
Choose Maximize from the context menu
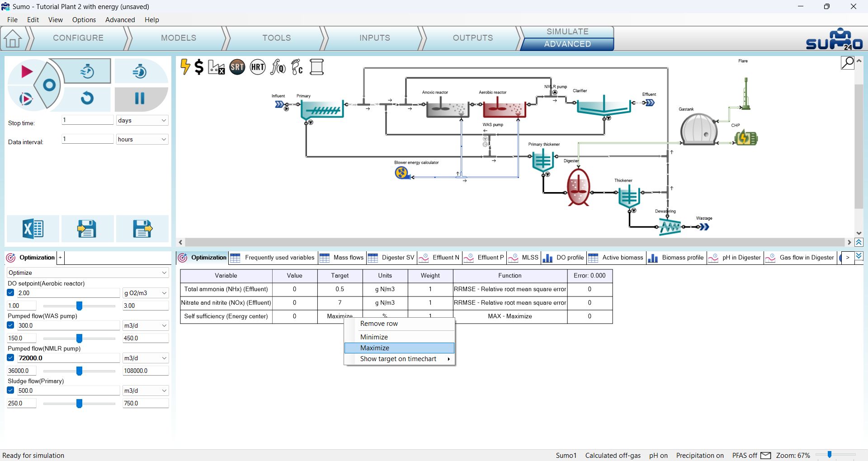point(399,348)
